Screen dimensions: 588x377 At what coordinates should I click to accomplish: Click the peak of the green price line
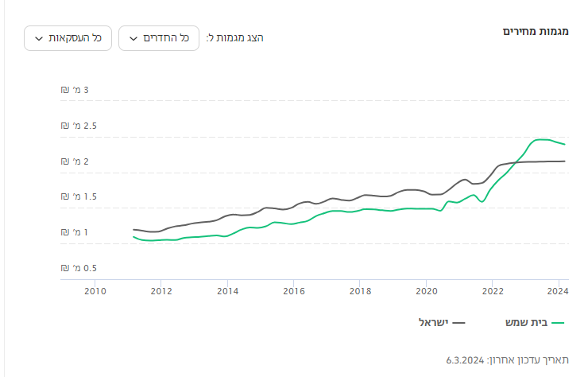(x=541, y=139)
